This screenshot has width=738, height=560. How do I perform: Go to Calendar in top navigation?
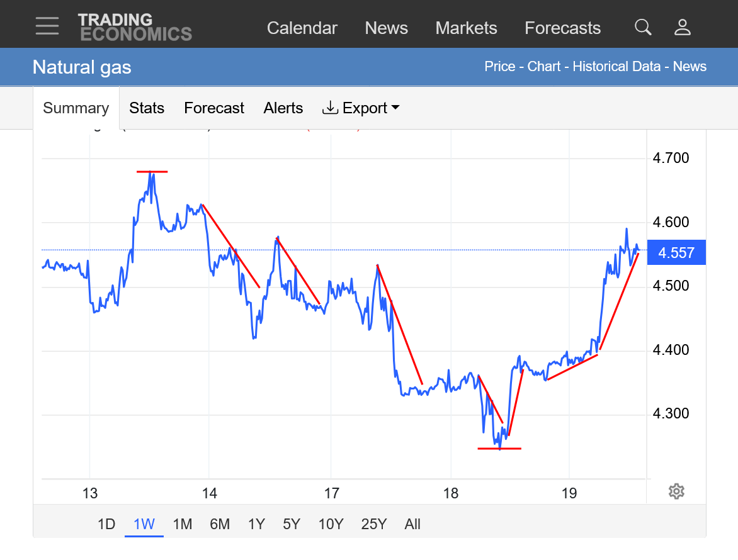click(x=302, y=28)
